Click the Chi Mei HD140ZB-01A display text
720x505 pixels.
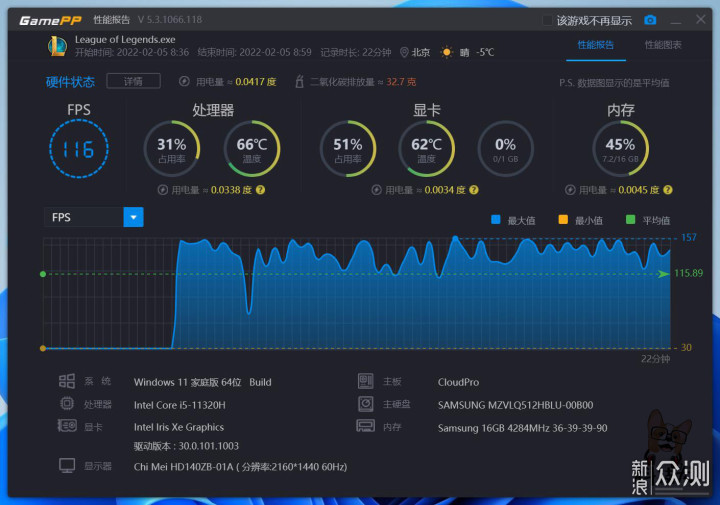pos(240,467)
